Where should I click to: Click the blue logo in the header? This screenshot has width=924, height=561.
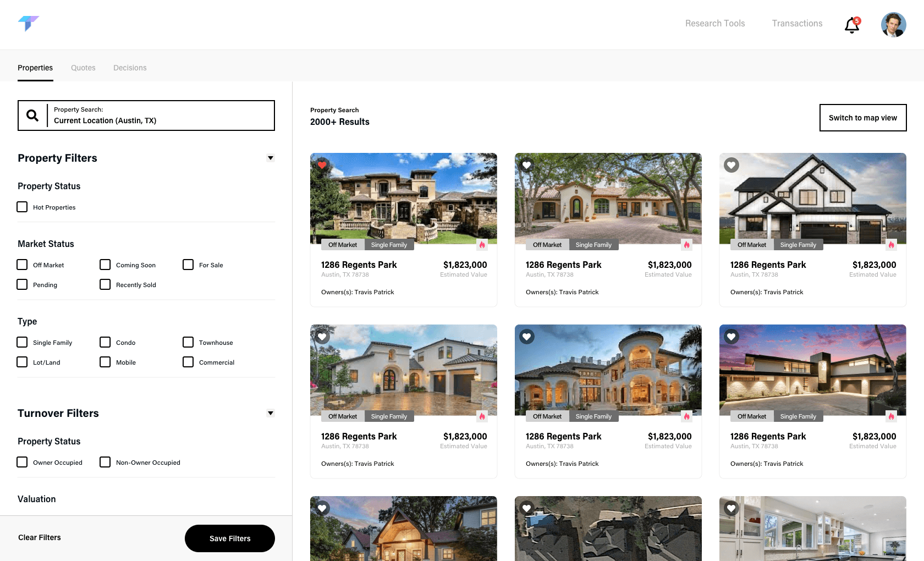click(29, 24)
